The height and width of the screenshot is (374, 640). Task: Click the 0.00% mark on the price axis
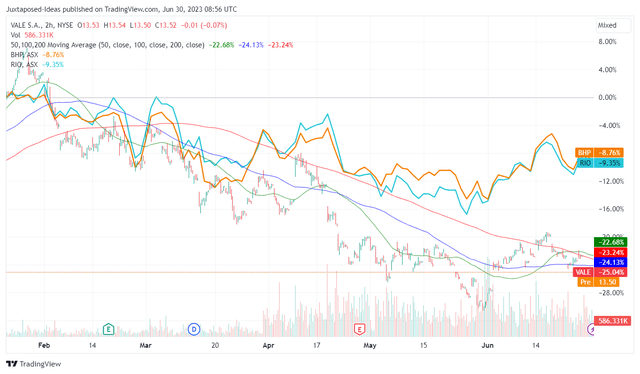click(607, 98)
